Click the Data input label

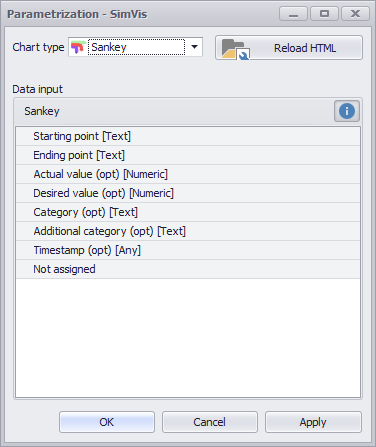[37, 89]
